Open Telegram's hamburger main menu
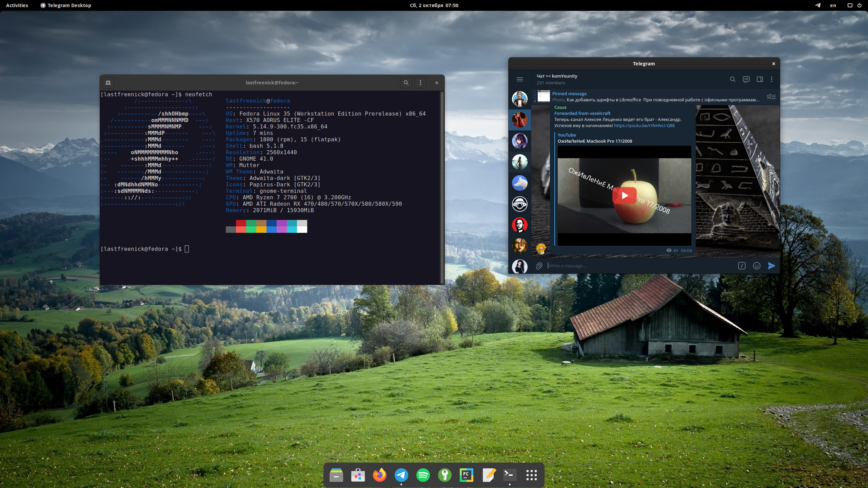868x488 pixels. coord(519,79)
